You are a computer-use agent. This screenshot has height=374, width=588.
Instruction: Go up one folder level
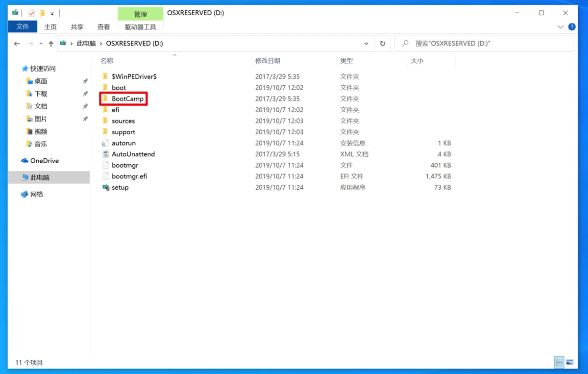[x=51, y=44]
